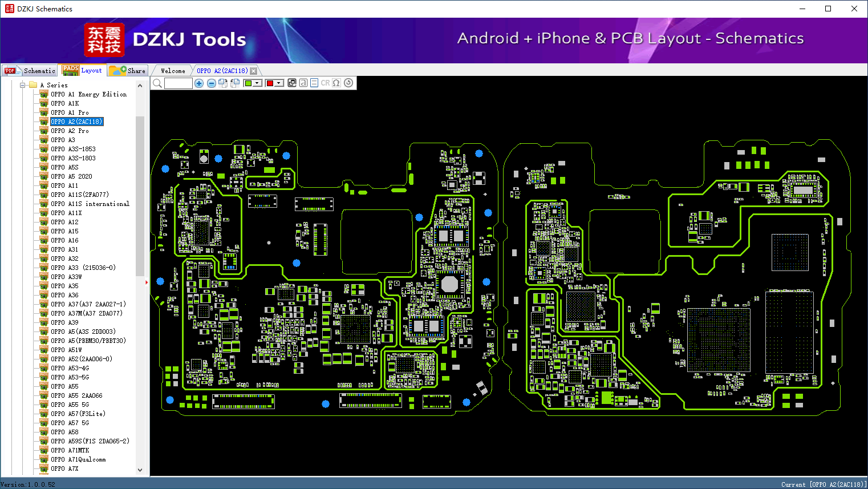The height and width of the screenshot is (489, 868).
Task: Switch to the Layout tab
Action: (x=83, y=70)
